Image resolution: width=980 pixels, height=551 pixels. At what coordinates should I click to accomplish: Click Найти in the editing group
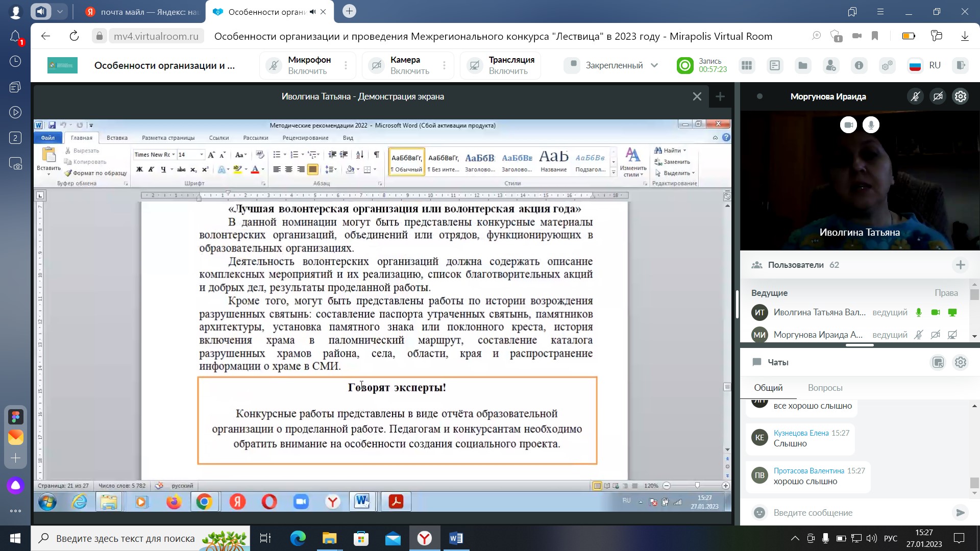coord(670,151)
